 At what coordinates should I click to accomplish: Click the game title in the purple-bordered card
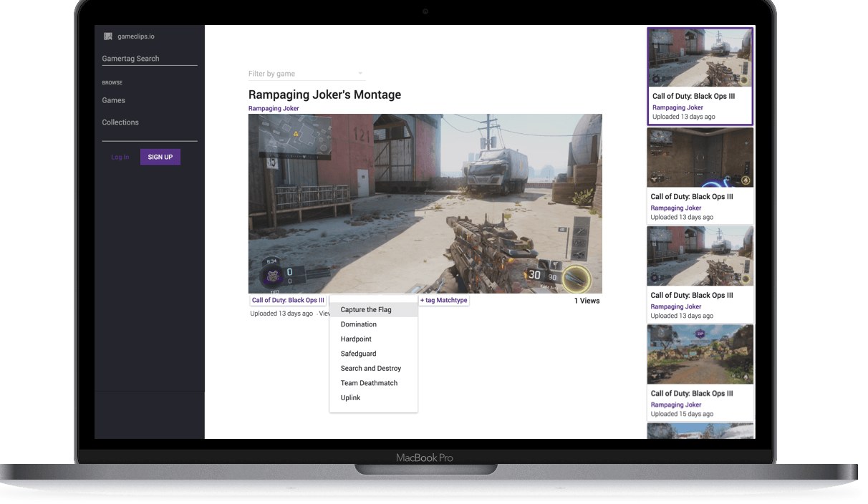pos(693,96)
